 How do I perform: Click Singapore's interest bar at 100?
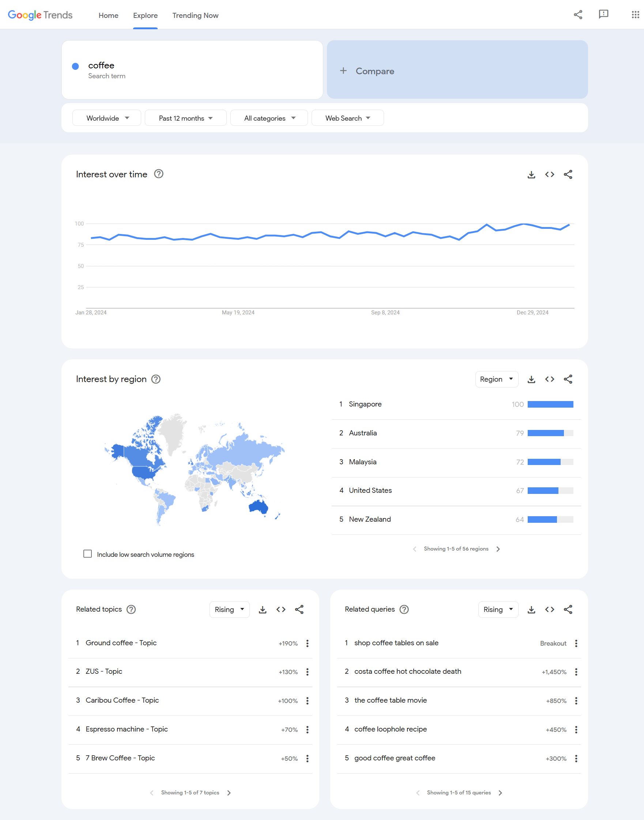pos(550,404)
